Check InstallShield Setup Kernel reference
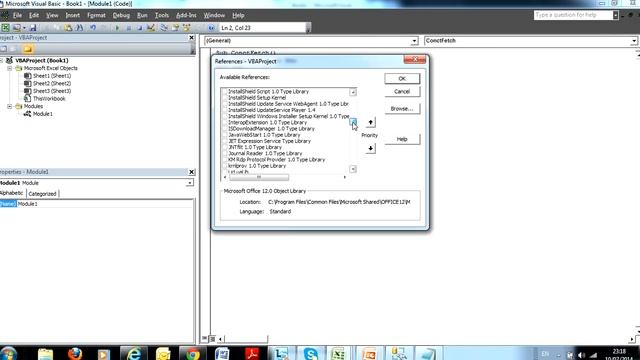640x360 pixels. click(x=224, y=98)
